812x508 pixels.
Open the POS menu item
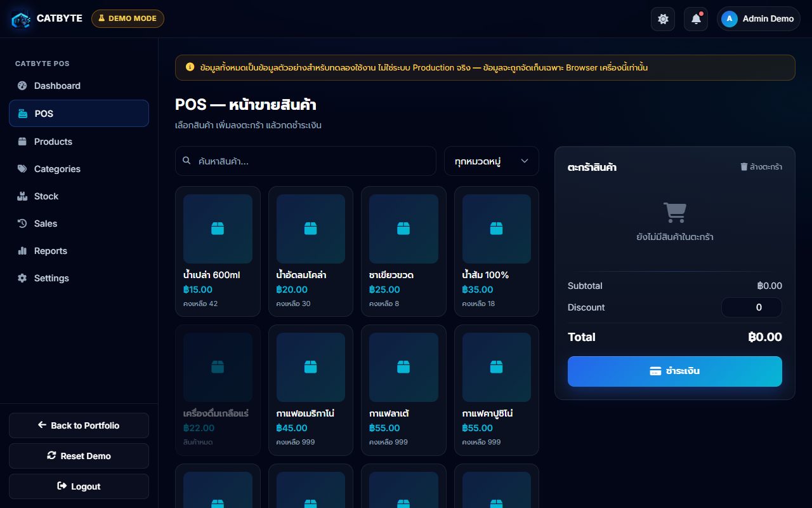click(79, 114)
